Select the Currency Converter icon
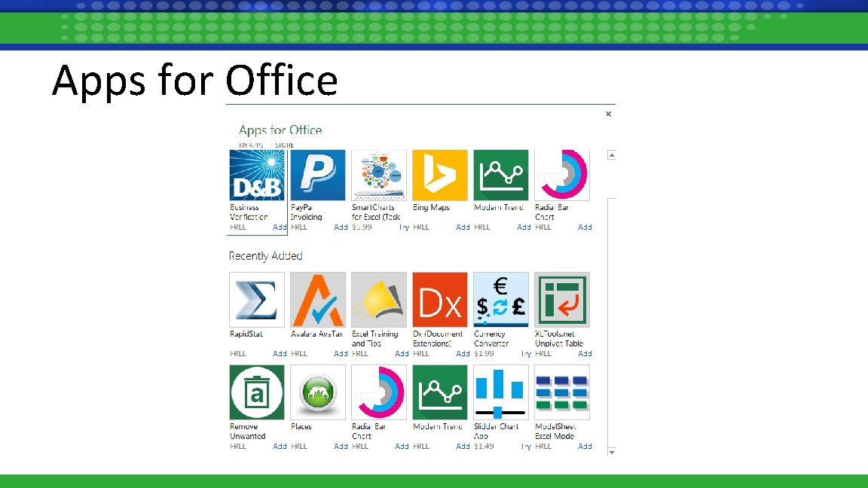Screen dimensions: 868x488 coord(501,299)
